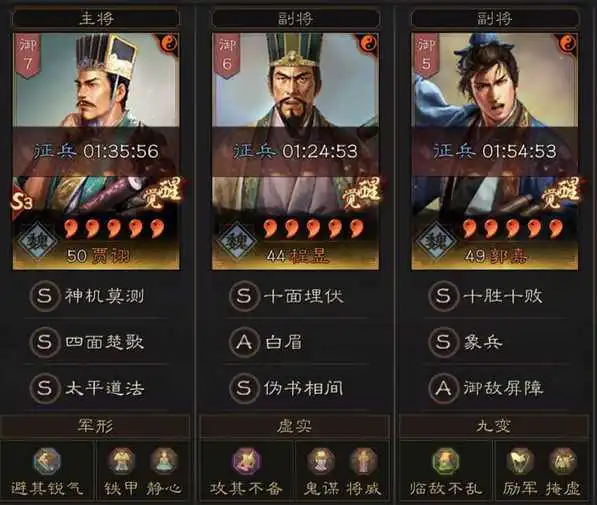
Task: Open the 军形 formation header
Action: click(95, 426)
